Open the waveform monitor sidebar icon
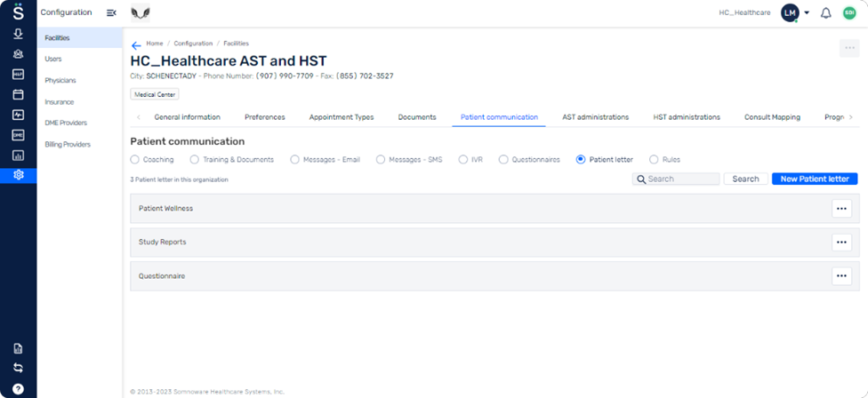Image resolution: width=868 pixels, height=398 pixels. 19,115
